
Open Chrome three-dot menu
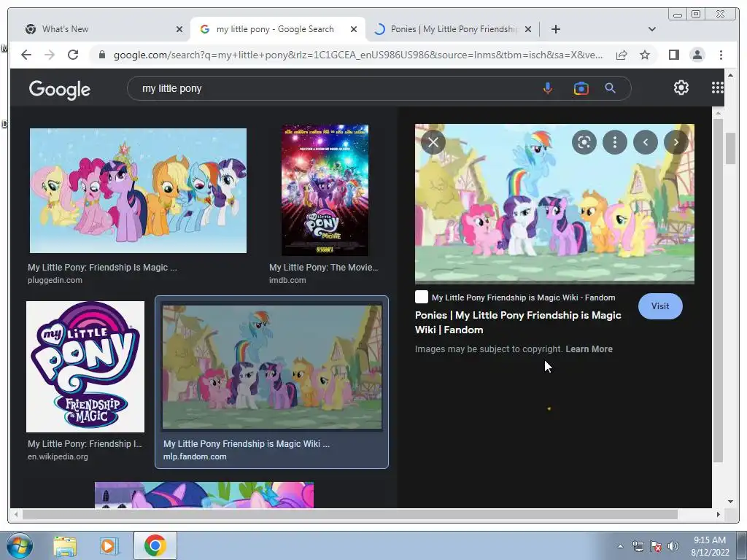(721, 55)
